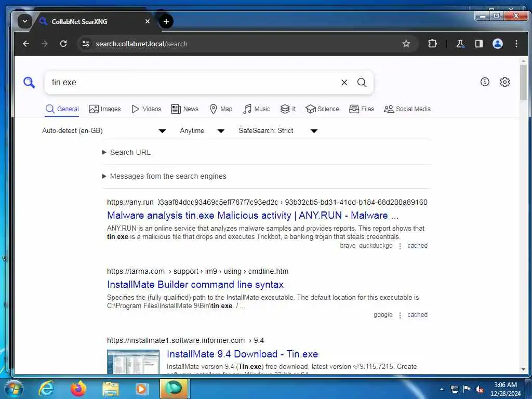The width and height of the screenshot is (532, 399).
Task: Open the Auto-detect language dropdown
Action: pyautogui.click(x=104, y=130)
